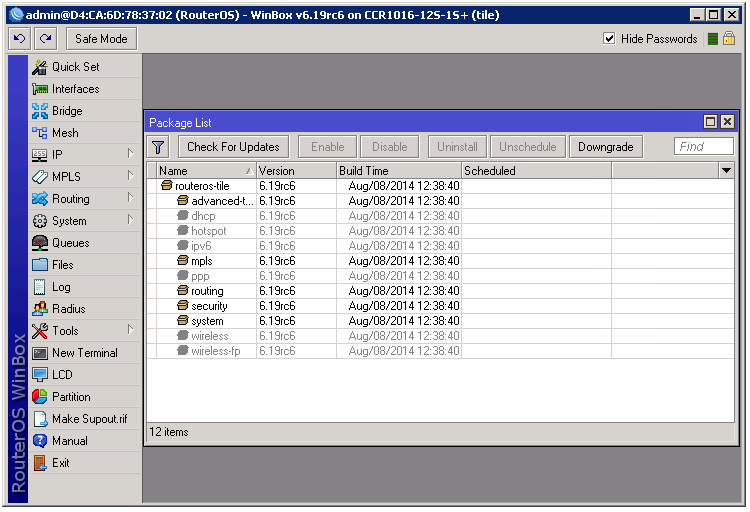Select the dhcp package row
This screenshot has width=750, height=512.
pyautogui.click(x=441, y=216)
